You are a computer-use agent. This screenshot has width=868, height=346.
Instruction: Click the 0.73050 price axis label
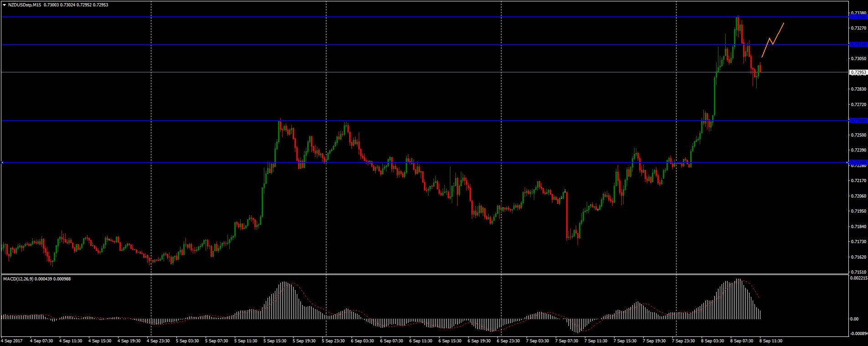[x=858, y=59]
